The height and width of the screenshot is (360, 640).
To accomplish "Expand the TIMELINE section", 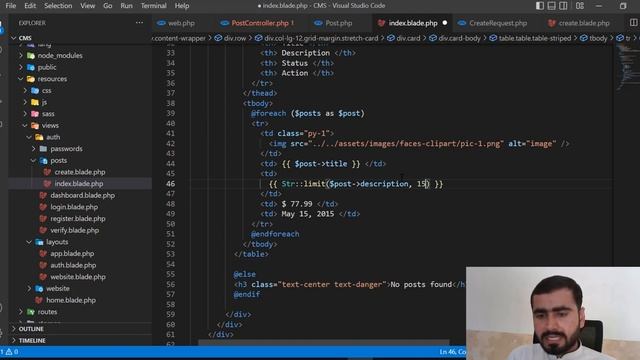I will [x=32, y=340].
